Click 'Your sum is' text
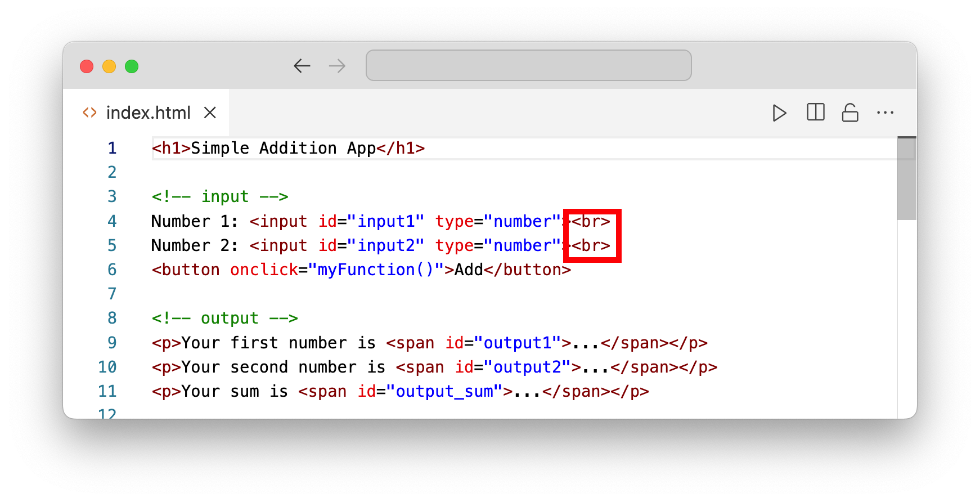The width and height of the screenshot is (980, 502). (235, 391)
